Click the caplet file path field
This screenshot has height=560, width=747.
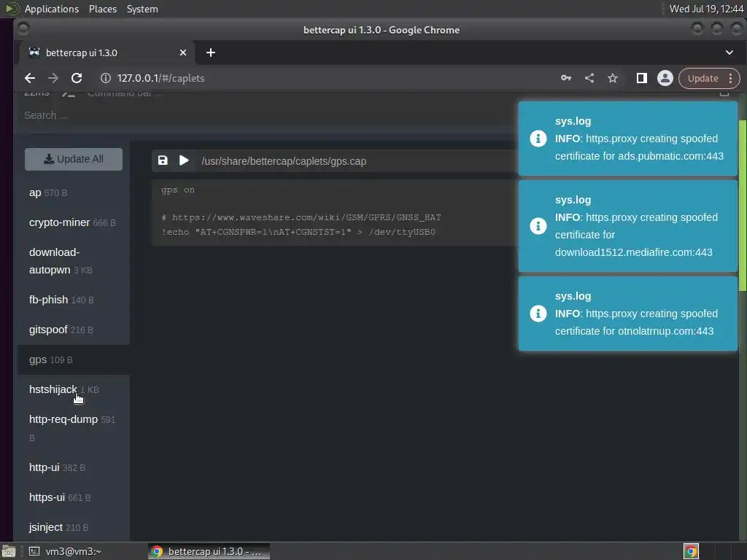click(357, 161)
